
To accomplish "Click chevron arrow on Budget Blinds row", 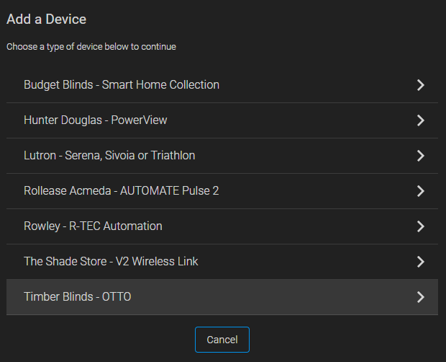I will coord(421,85).
